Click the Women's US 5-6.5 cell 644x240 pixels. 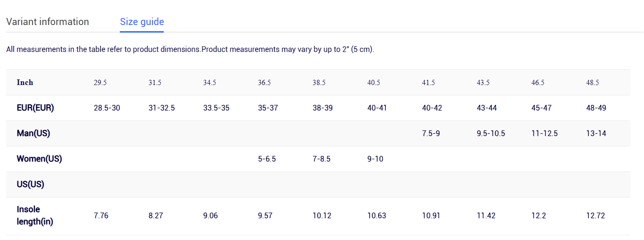[267, 159]
